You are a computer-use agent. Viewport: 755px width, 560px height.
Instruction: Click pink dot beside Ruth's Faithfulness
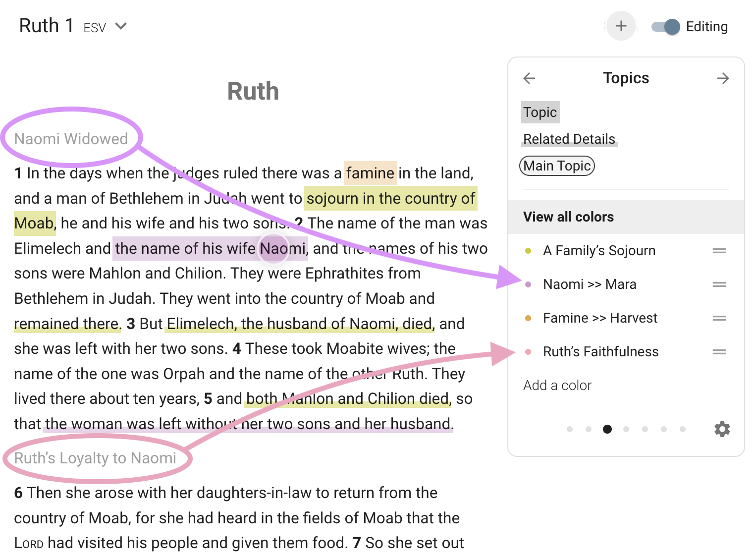click(x=528, y=352)
